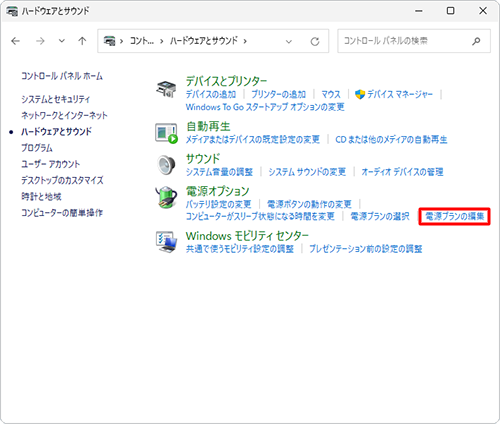Click the magnifier search icon
500x424 pixels.
(x=476, y=41)
